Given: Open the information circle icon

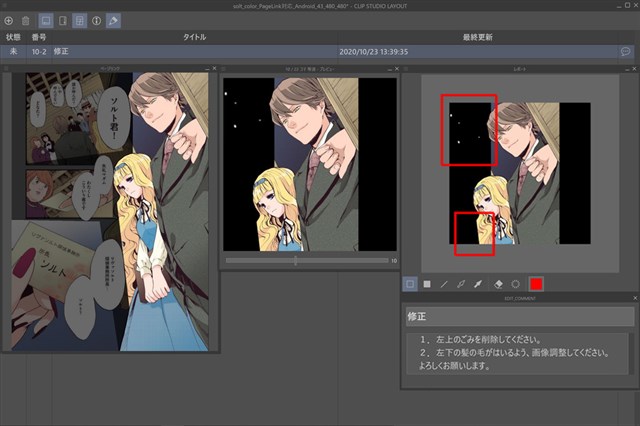Looking at the screenshot, I should (96, 20).
